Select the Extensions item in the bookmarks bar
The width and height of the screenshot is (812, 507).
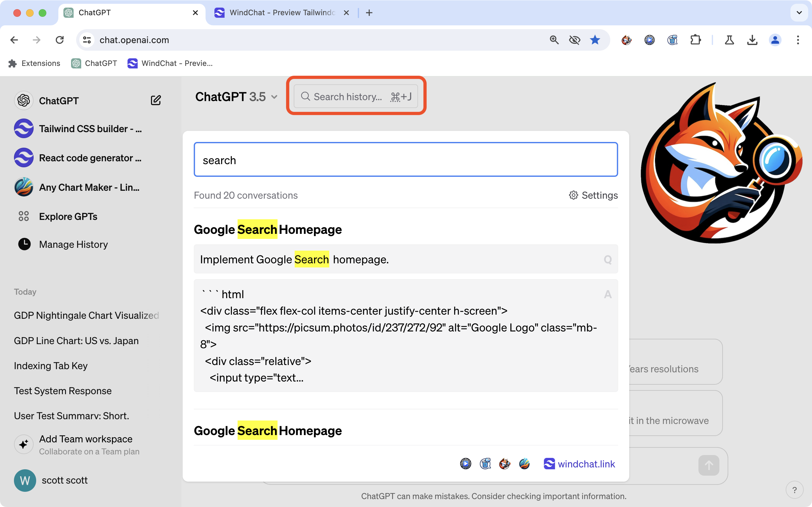pos(34,63)
